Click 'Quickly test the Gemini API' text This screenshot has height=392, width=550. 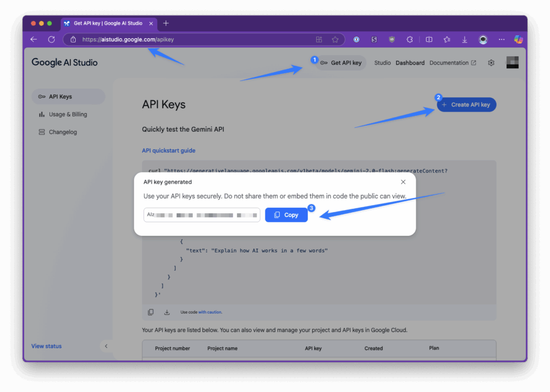(x=183, y=129)
